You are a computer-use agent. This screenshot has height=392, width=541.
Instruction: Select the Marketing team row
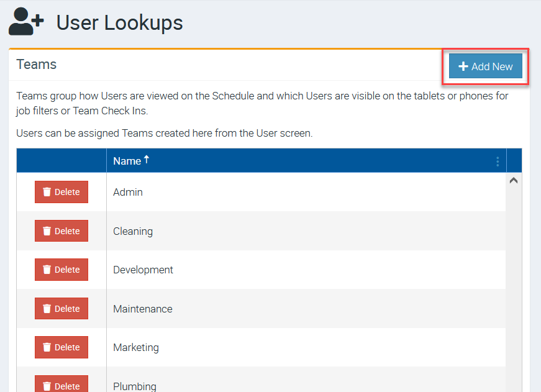click(x=136, y=347)
